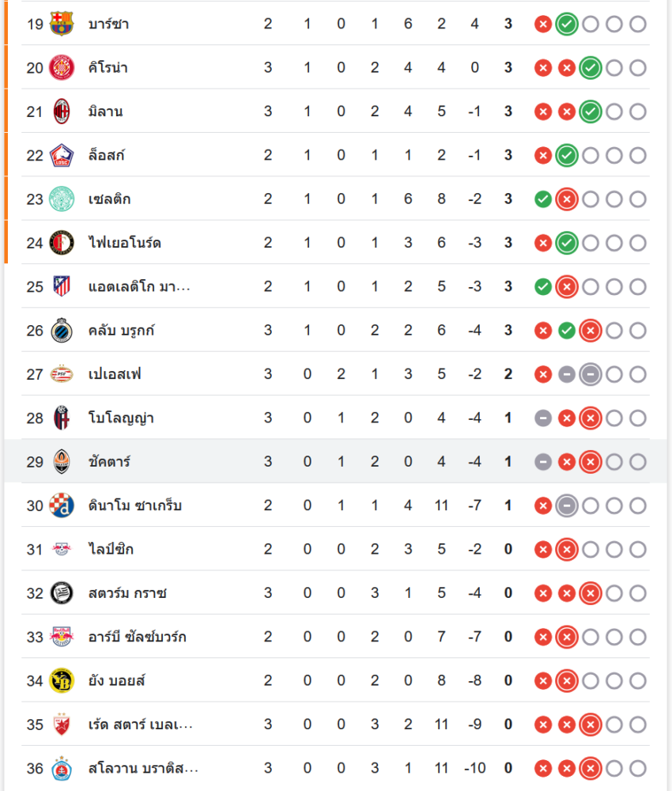672x791 pixels.
Task: Open Dinamo Zagreb's grey draw form icon
Action: click(566, 505)
